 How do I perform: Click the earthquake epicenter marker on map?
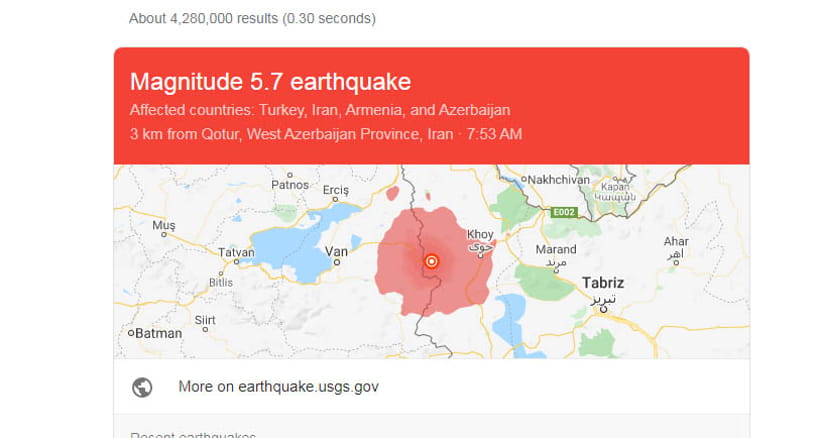click(x=431, y=261)
